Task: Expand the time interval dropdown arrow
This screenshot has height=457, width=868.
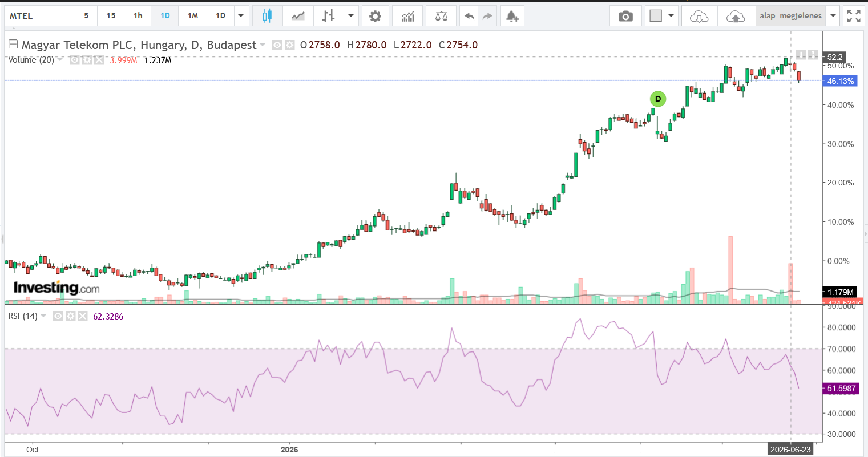Action: pyautogui.click(x=241, y=16)
